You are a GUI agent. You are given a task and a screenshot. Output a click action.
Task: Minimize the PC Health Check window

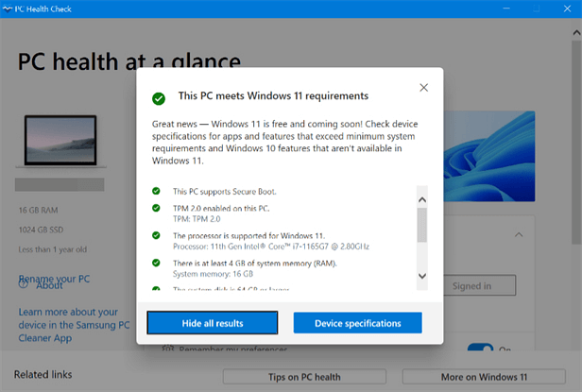(506, 9)
